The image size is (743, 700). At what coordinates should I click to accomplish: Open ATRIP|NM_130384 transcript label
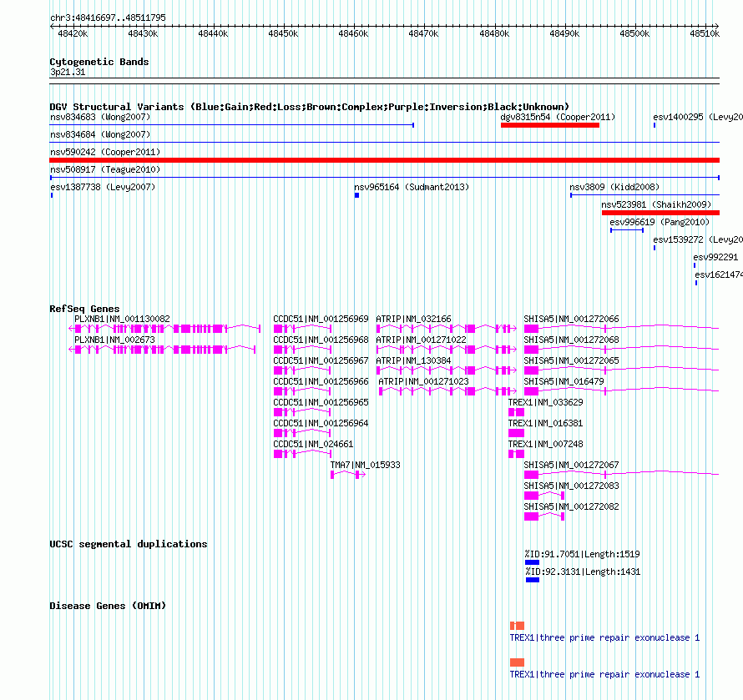[x=414, y=360]
